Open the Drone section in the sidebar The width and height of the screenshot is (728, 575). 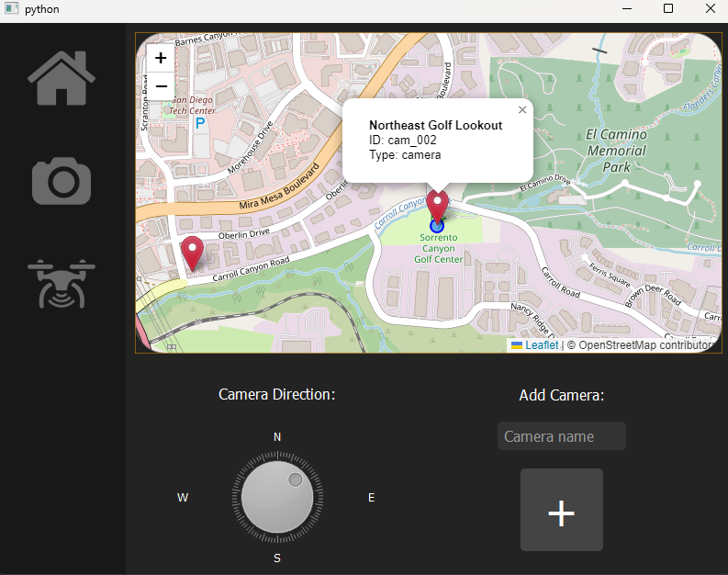click(62, 284)
